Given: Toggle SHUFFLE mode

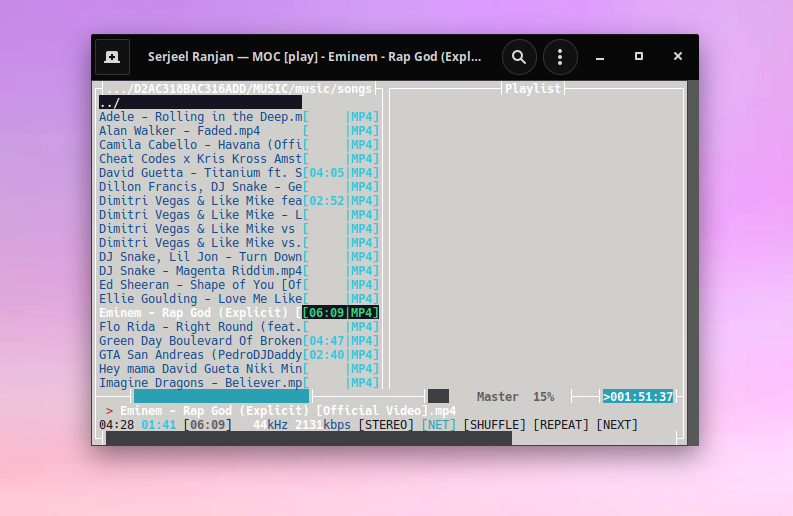Looking at the screenshot, I should 495,424.
